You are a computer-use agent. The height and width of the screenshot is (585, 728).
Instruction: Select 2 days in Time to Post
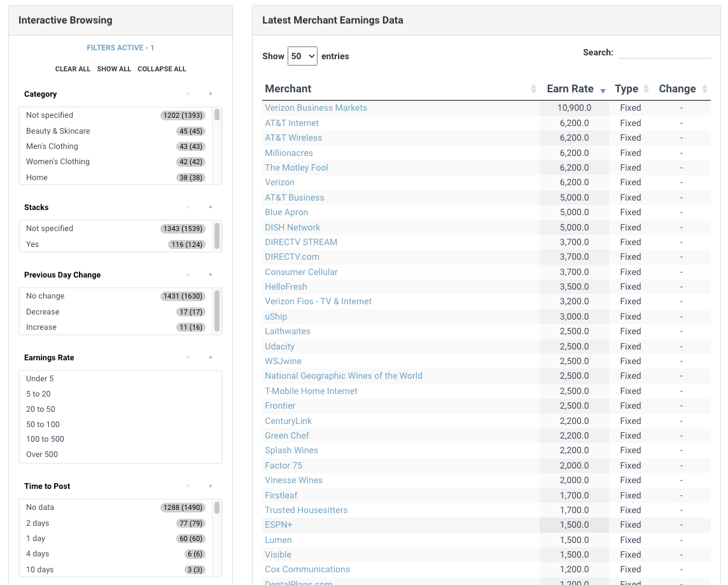pos(116,523)
